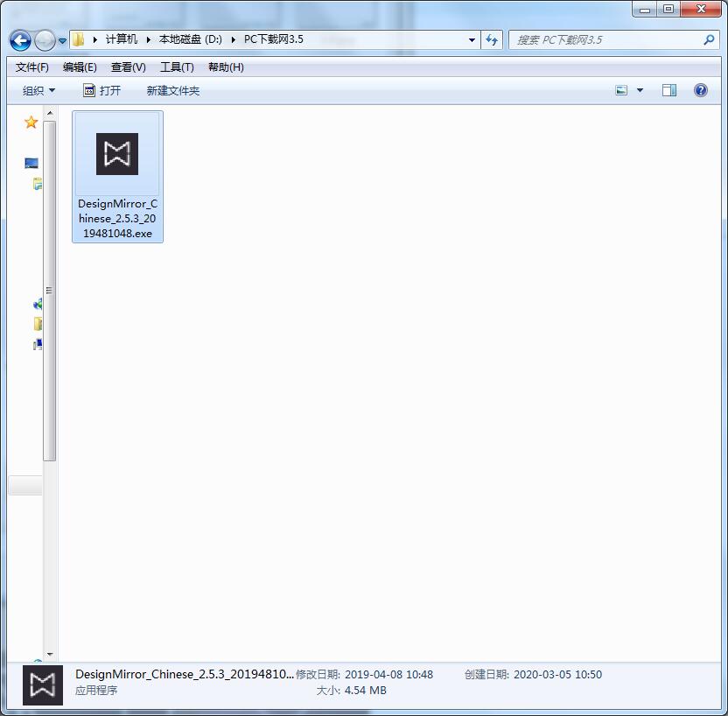Viewport: 728px width, 716px height.
Task: Click the DesignMirror icon in details pane
Action: [x=43, y=685]
